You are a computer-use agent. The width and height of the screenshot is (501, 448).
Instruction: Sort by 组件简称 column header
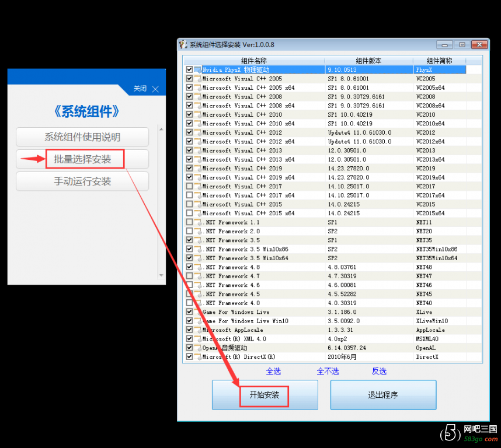pos(439,61)
